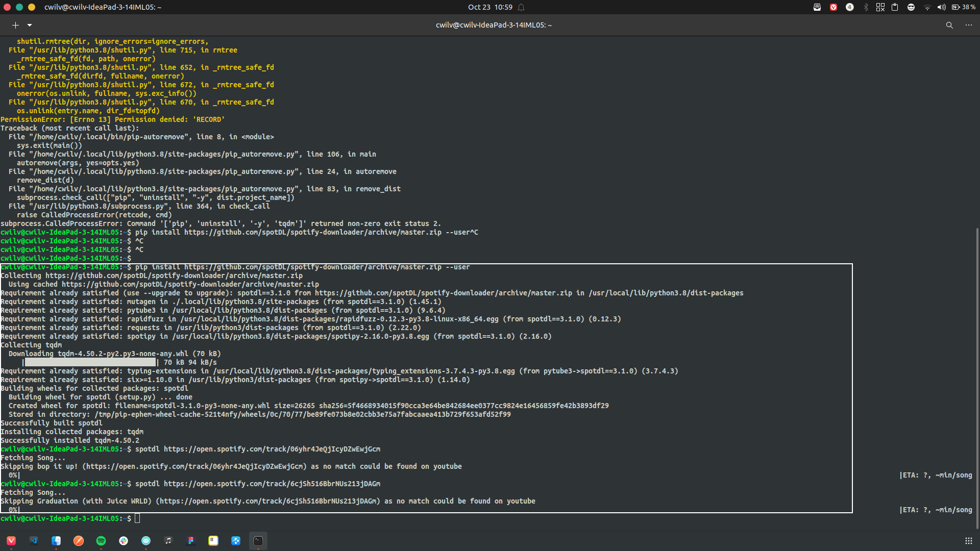Click the PermissionError: [Errno 13] line
980x551 pixels.
[113, 119]
